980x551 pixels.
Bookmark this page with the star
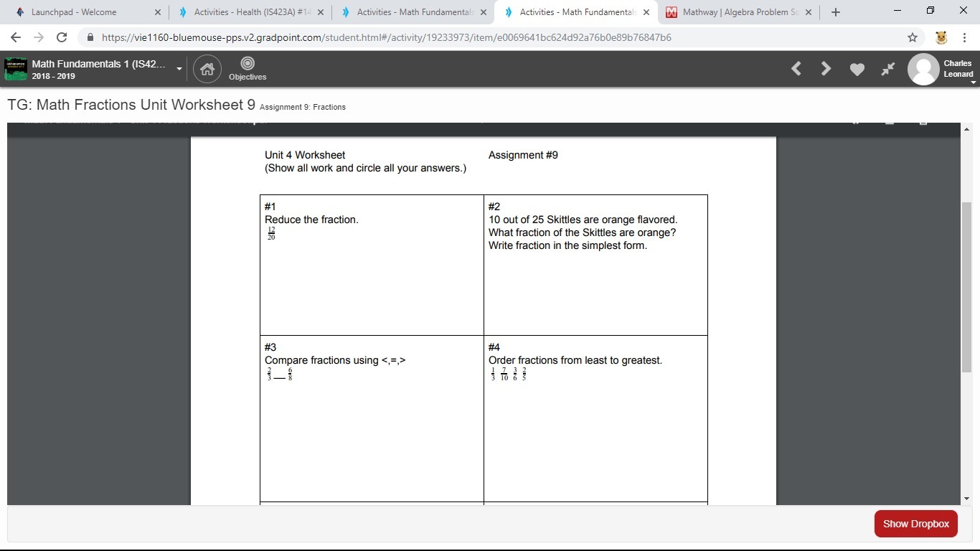tap(913, 37)
